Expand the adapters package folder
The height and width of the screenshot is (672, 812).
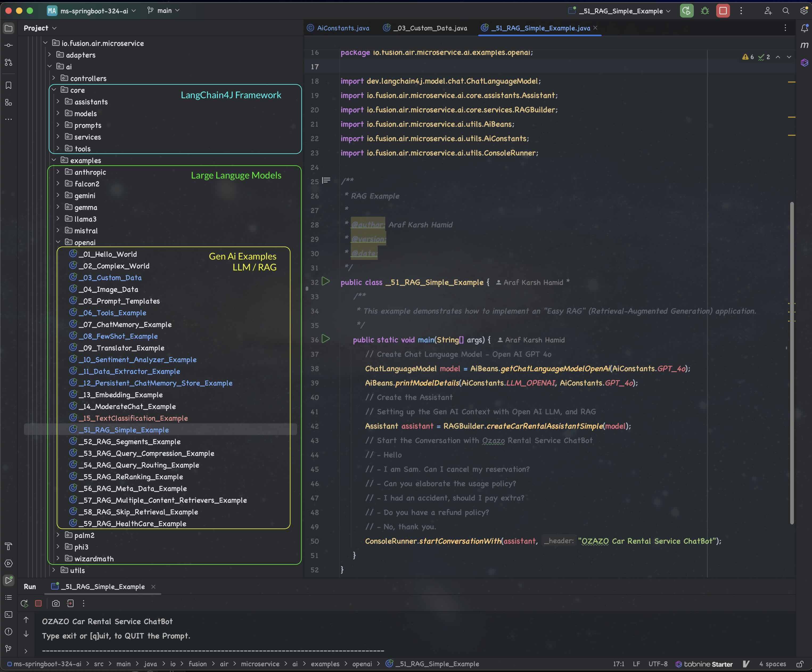tap(50, 55)
